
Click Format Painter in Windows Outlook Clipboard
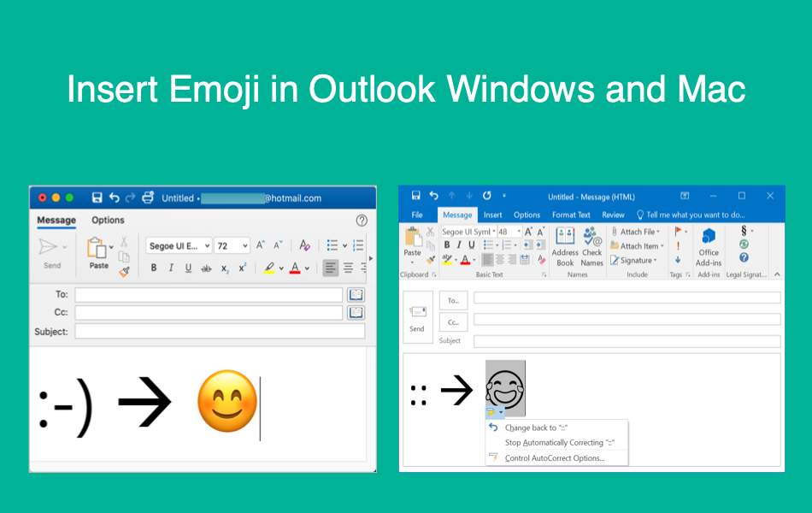tap(430, 260)
